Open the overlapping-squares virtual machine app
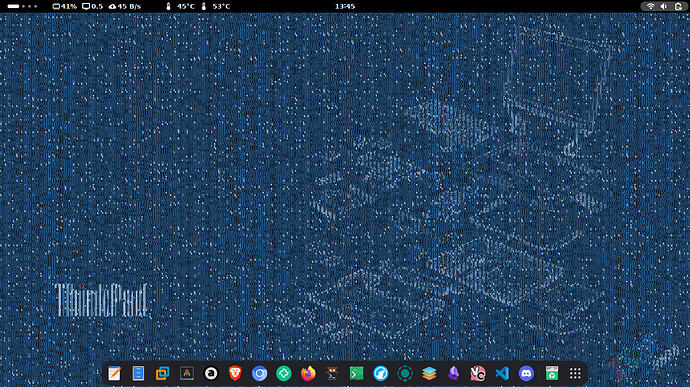Image resolution: width=690 pixels, height=387 pixels. tap(162, 373)
